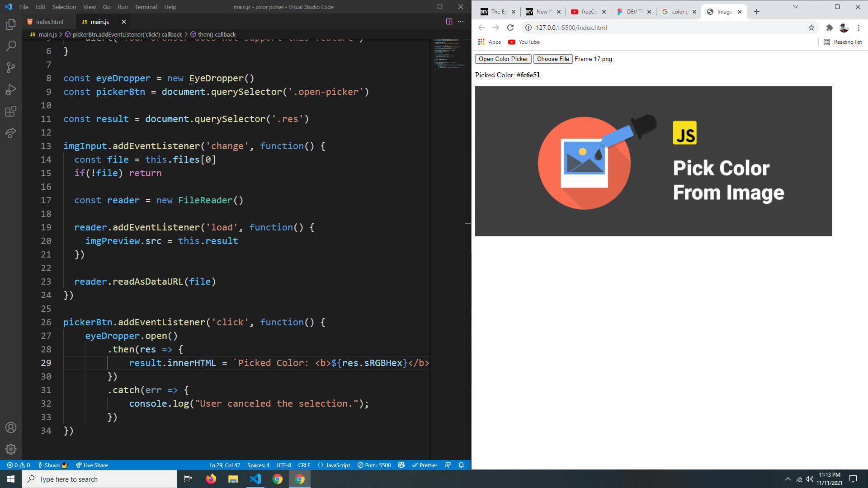
Task: Bookmark the page with the star icon
Action: (x=811, y=28)
